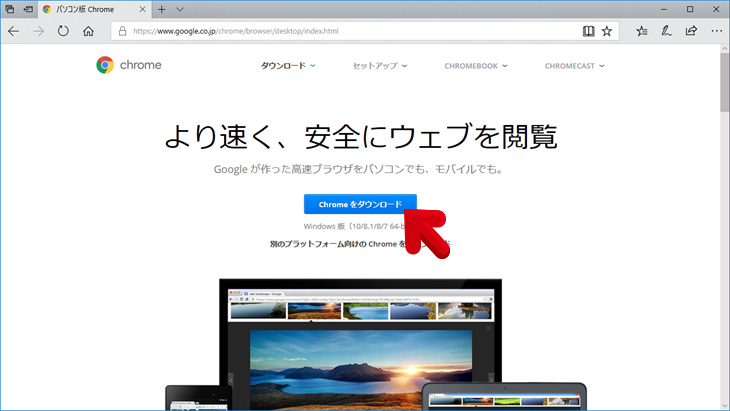Open a new tab with plus button
730x411 pixels.
point(161,9)
